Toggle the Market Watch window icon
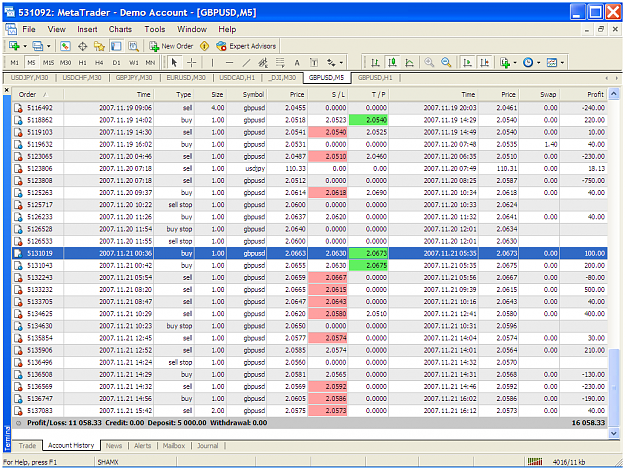 65,46
